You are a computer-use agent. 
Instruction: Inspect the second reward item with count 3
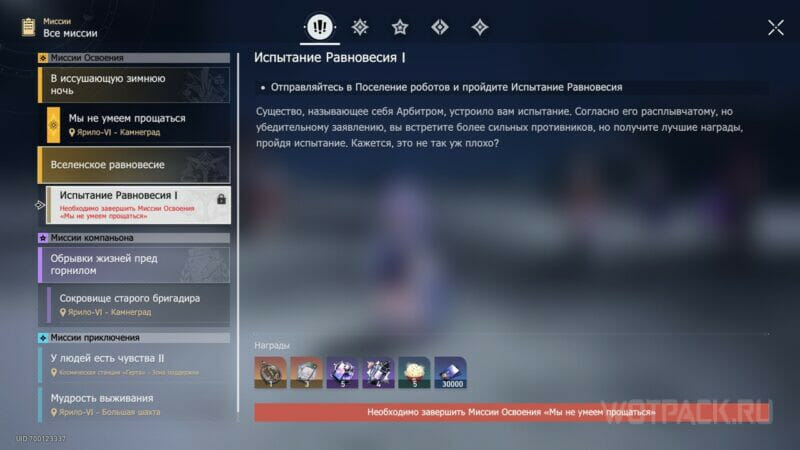[x=306, y=372]
